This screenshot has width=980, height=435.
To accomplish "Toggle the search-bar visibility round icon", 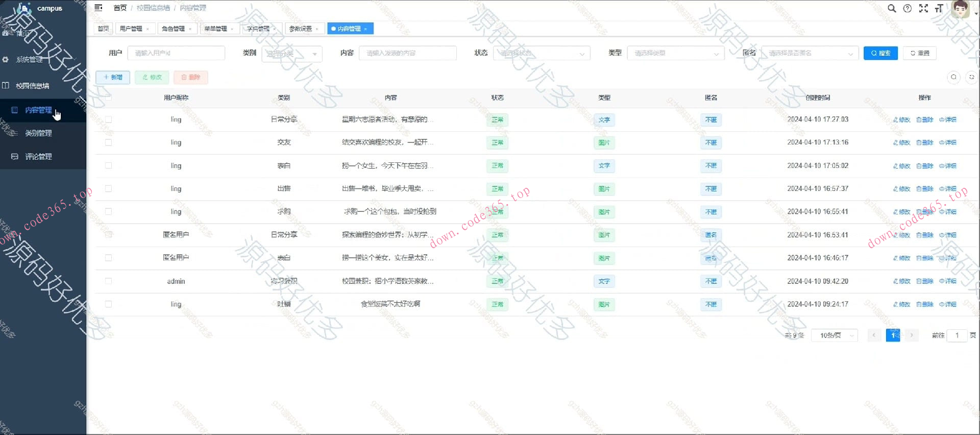I will click(953, 77).
